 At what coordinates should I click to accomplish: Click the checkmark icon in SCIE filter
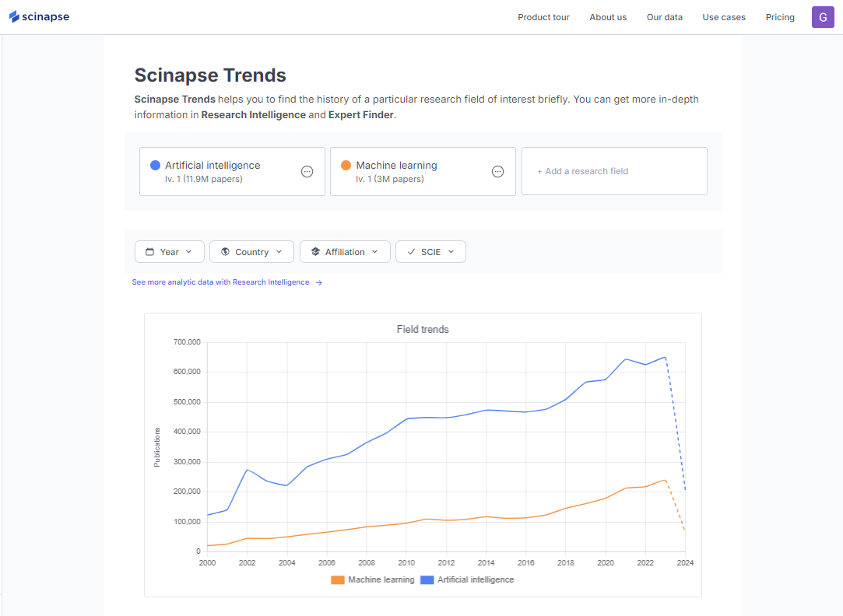[411, 252]
